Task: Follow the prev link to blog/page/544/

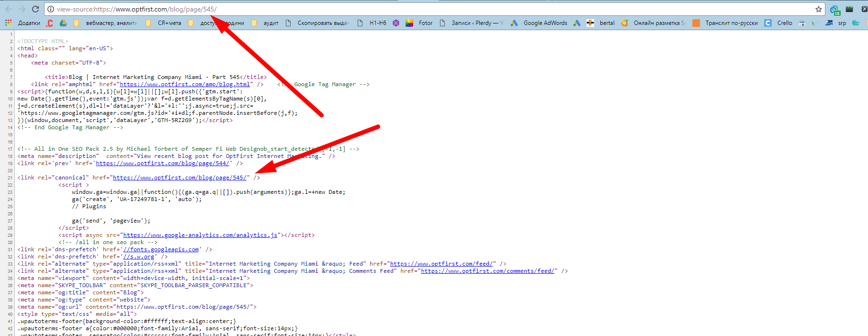Action: (163, 163)
